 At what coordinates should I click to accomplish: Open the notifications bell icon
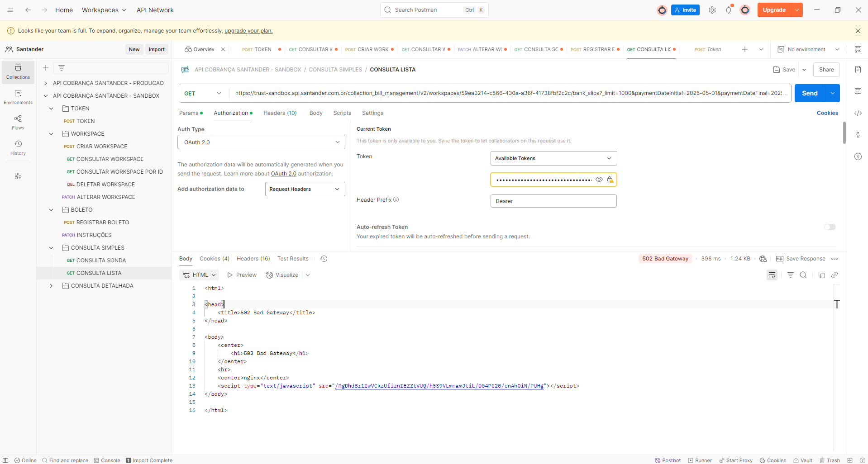tap(729, 10)
